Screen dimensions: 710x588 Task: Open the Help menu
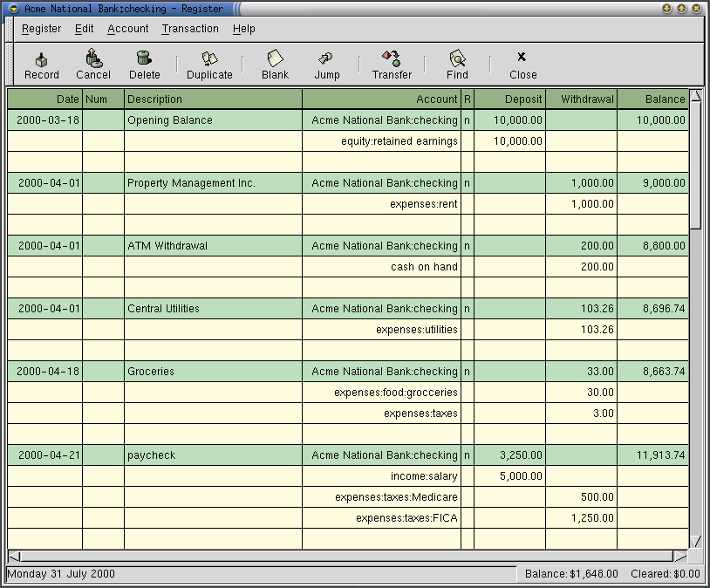pos(244,29)
